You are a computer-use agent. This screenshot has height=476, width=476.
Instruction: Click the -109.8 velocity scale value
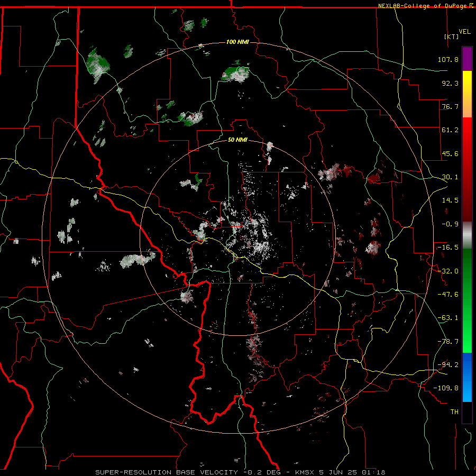(446, 388)
